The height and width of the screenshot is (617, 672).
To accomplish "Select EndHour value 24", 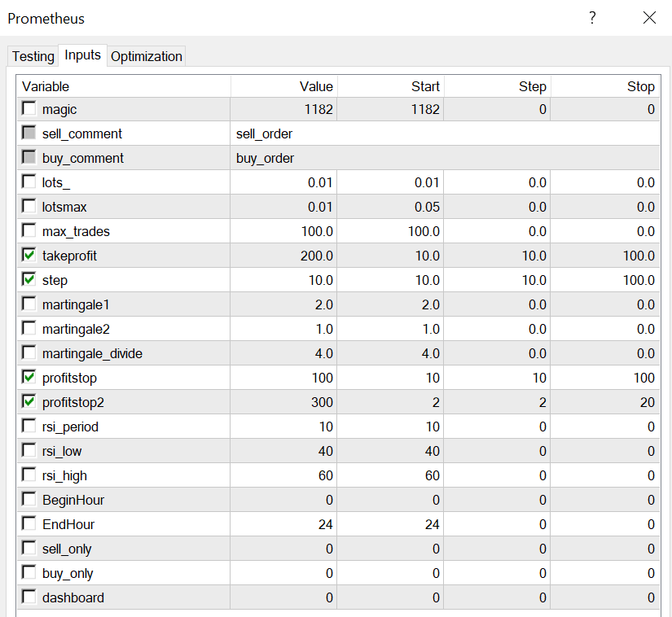I will click(x=283, y=524).
